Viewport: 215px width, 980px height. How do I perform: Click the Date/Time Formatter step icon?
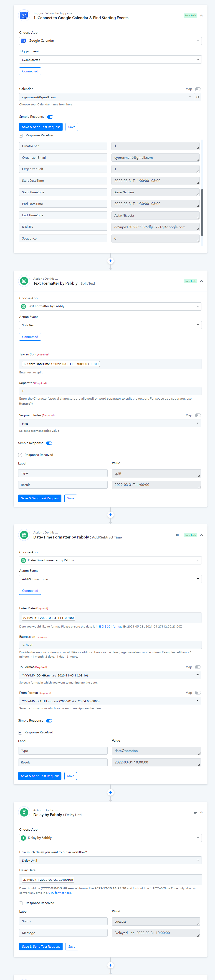pos(24,534)
